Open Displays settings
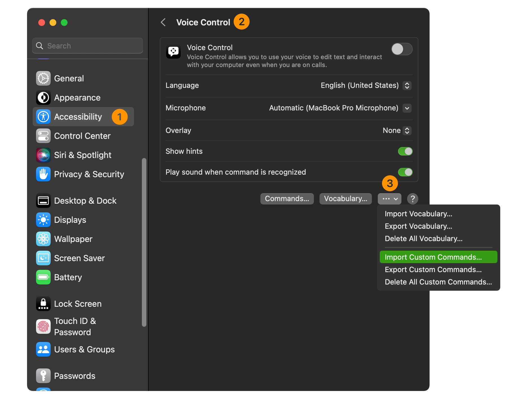 click(83, 220)
